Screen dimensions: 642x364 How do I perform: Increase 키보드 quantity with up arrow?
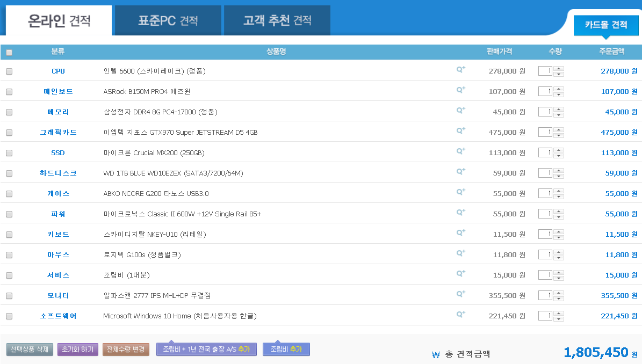coord(559,232)
